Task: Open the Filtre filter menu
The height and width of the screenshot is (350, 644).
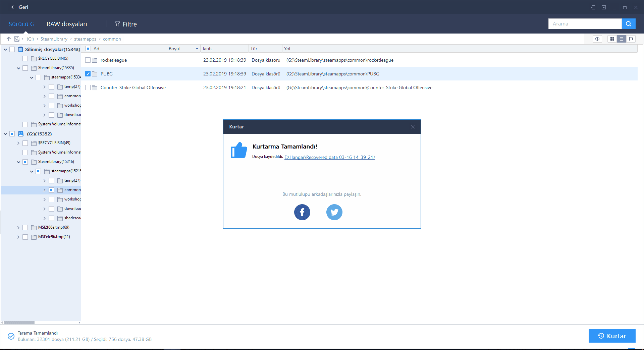Action: point(126,24)
